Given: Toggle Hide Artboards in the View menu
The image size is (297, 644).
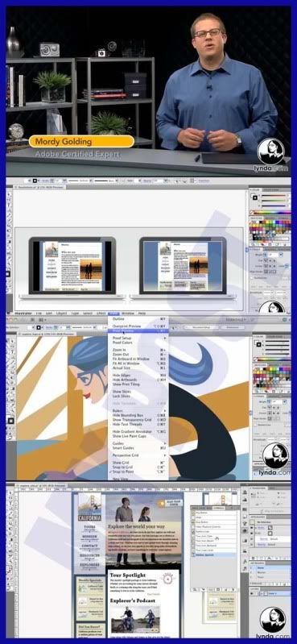Looking at the screenshot, I should (x=138, y=380).
